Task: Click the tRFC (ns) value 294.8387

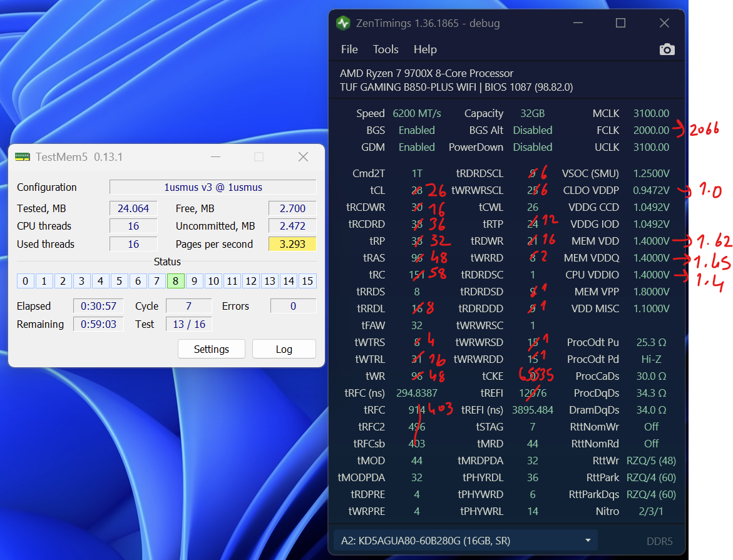Action: [416, 393]
